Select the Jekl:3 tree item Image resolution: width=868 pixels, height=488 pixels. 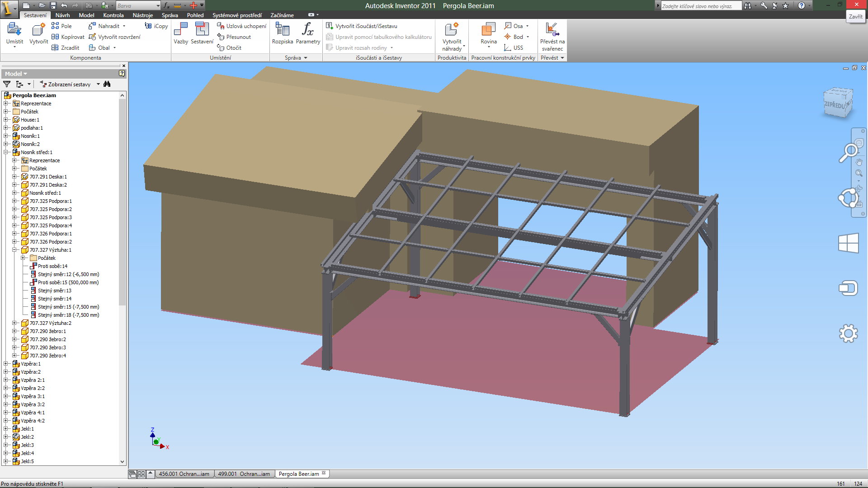pos(27,445)
